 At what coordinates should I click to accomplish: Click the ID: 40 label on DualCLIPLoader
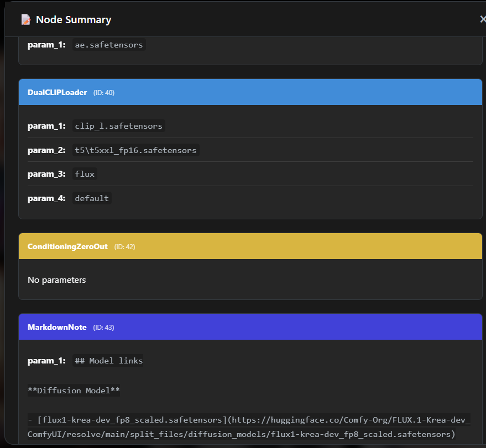104,93
